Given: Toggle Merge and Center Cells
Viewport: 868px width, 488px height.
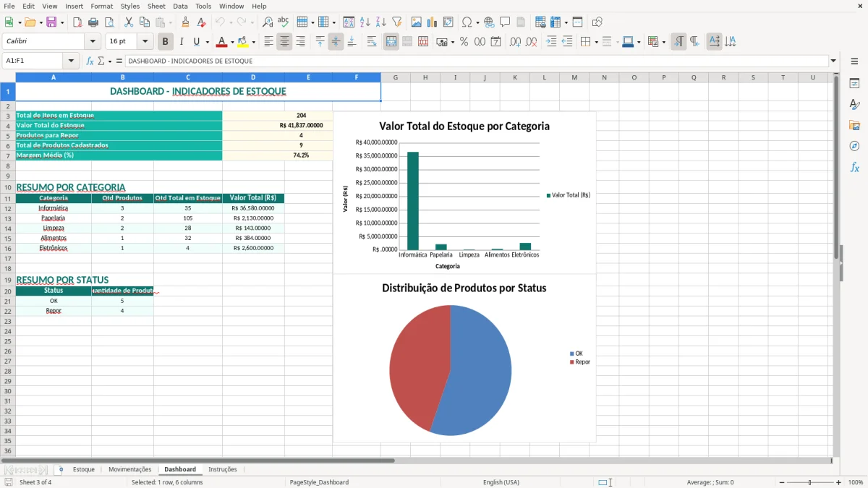Looking at the screenshot, I should point(391,42).
